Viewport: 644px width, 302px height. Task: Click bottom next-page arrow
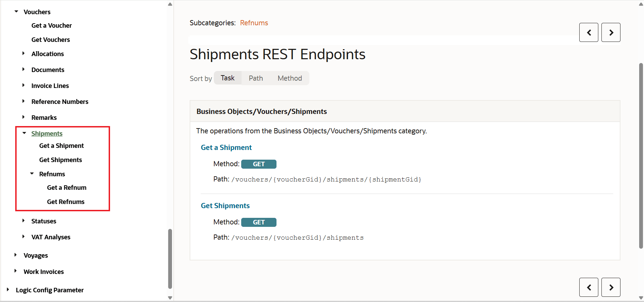tap(611, 287)
